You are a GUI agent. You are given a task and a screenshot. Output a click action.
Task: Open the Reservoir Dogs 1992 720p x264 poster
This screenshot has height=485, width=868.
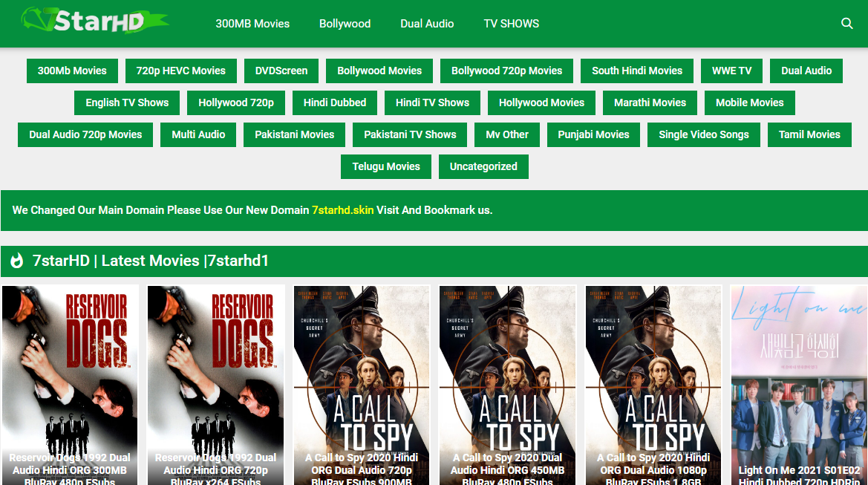216,385
